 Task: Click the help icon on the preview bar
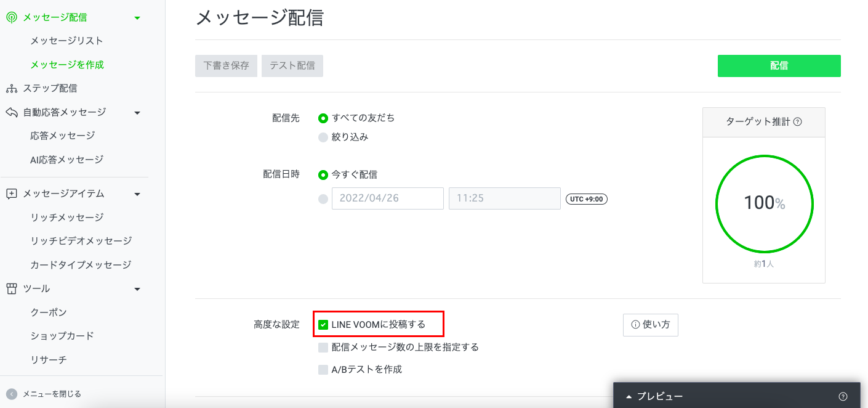843,396
